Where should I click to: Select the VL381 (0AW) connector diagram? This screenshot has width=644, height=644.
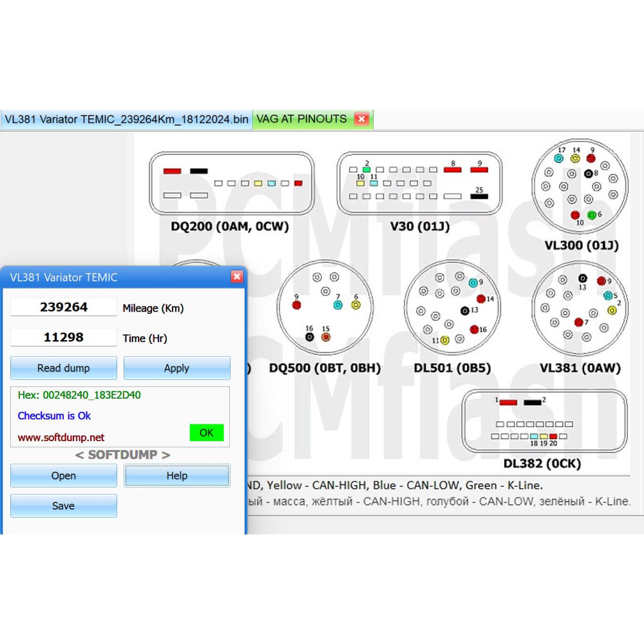coord(580,308)
